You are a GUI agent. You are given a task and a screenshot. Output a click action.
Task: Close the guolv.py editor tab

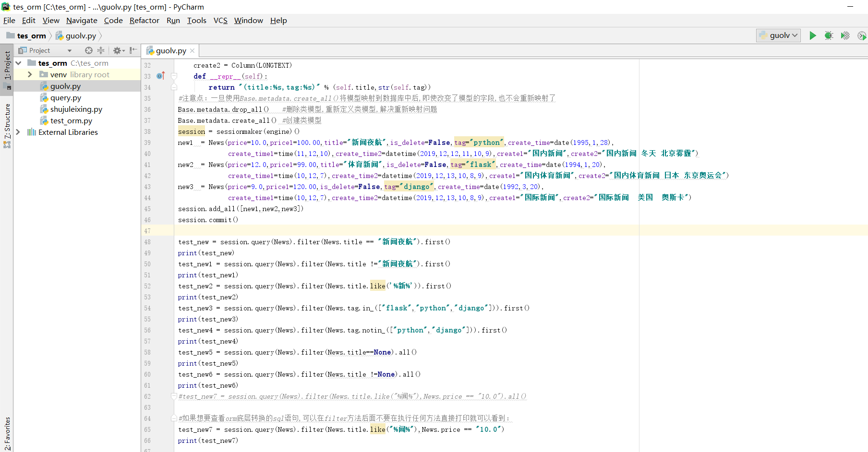(192, 50)
